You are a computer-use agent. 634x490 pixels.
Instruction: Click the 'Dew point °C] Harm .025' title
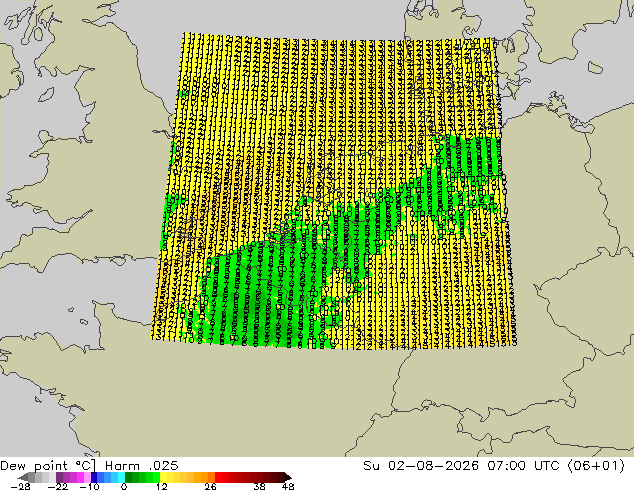(89, 466)
